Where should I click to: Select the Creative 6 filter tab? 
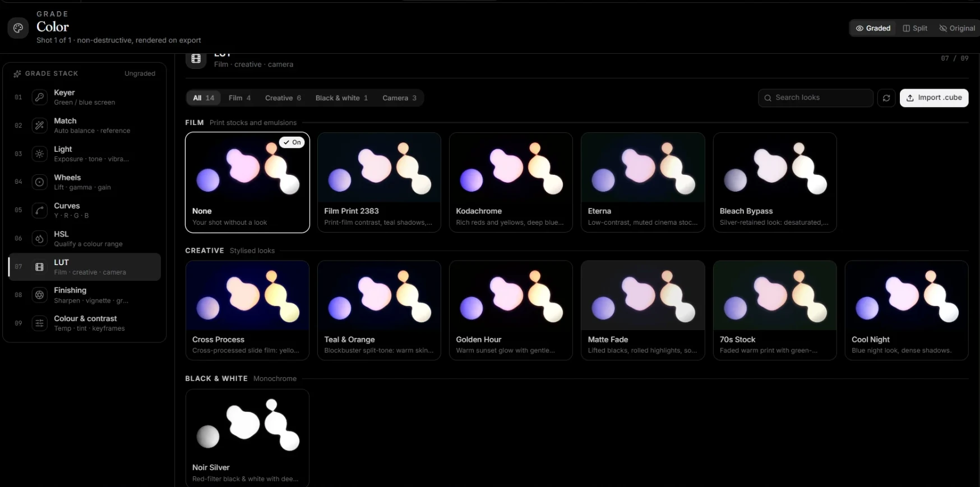tap(283, 98)
